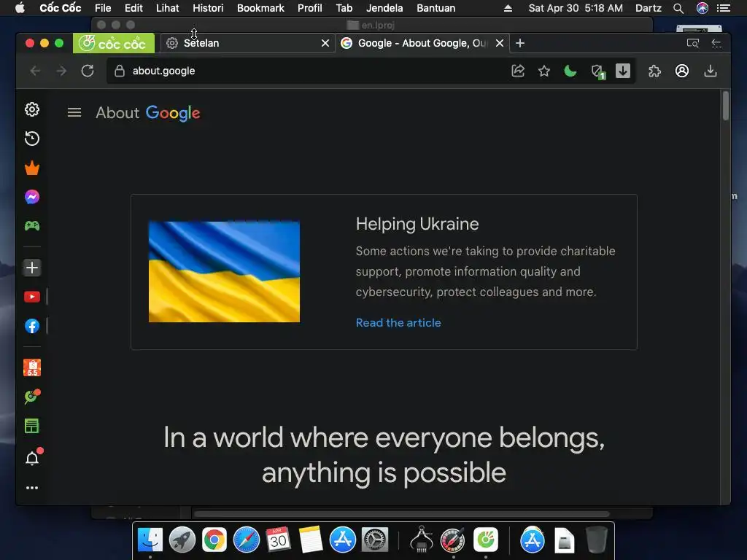The image size is (747, 560).
Task: Open the Lihat menu
Action: [x=168, y=8]
